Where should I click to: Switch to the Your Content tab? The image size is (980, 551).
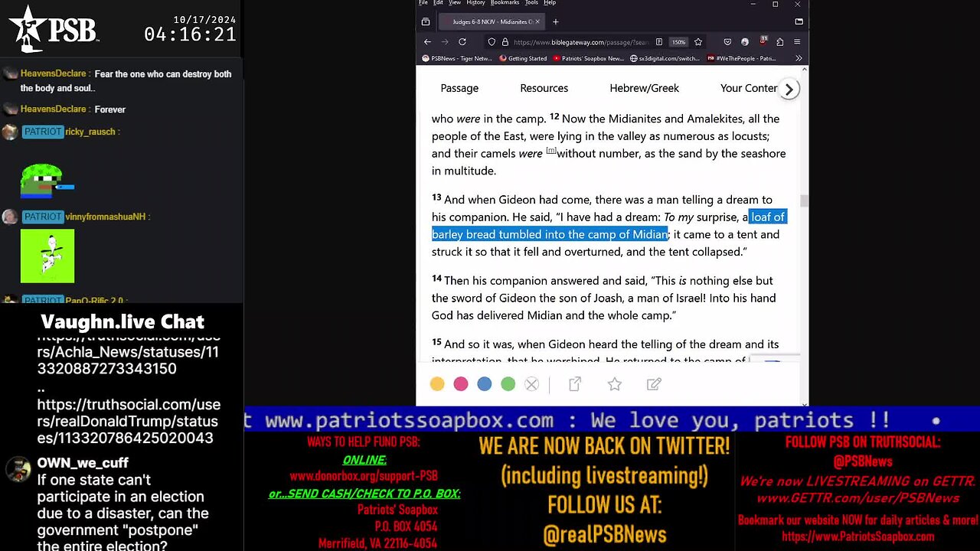(x=749, y=88)
